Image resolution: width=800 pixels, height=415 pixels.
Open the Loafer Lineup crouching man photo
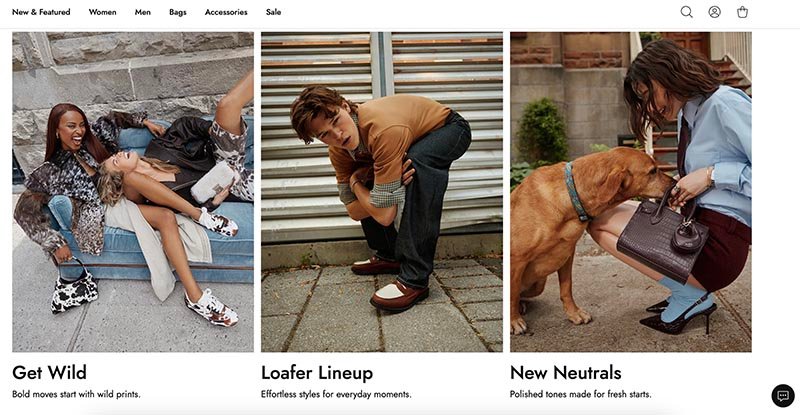382,192
